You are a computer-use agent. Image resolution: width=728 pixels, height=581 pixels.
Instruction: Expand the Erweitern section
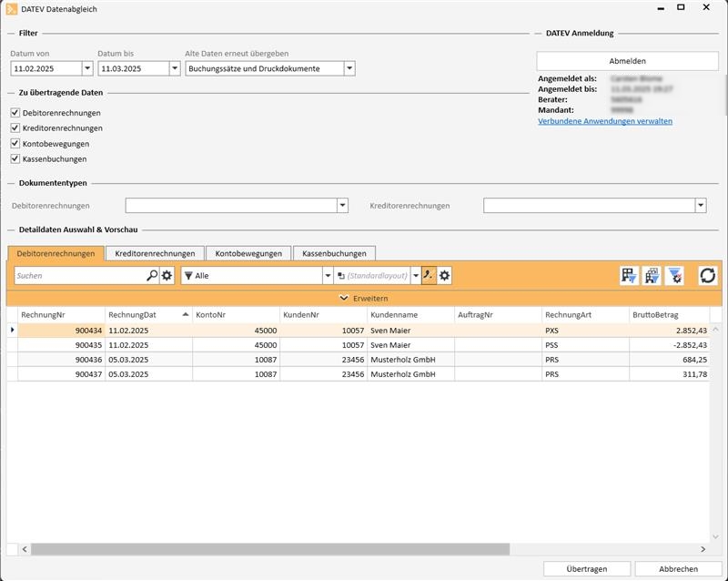(364, 299)
